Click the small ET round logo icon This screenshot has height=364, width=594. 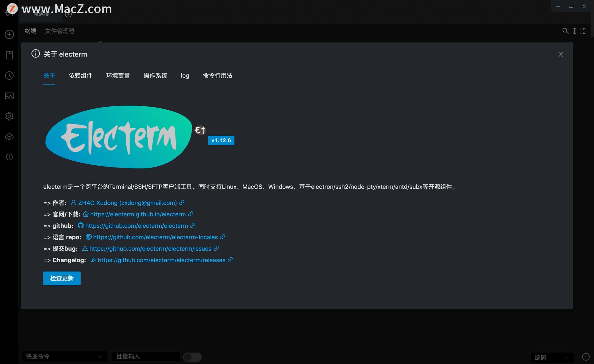[200, 130]
